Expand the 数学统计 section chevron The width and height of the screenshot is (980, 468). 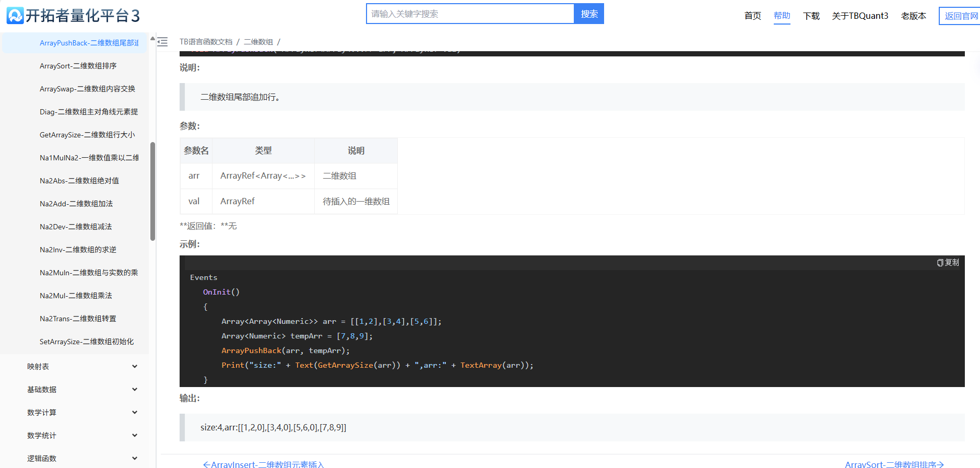[134, 436]
